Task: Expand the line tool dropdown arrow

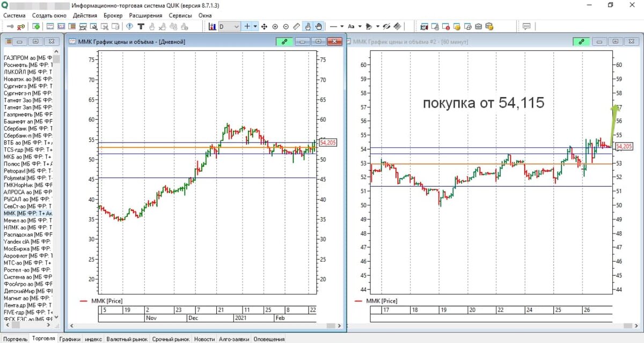Action: click(342, 26)
